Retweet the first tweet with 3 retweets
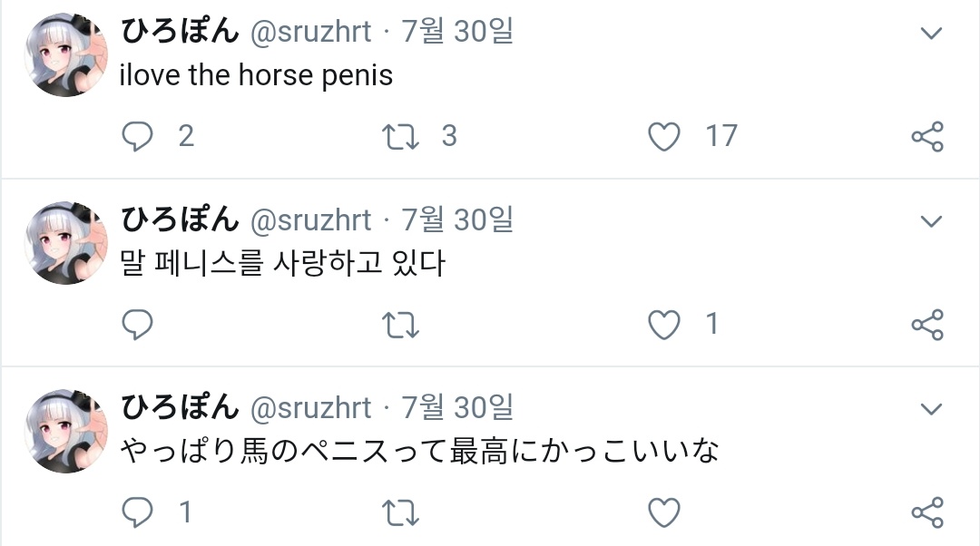The image size is (980, 546). tap(399, 137)
